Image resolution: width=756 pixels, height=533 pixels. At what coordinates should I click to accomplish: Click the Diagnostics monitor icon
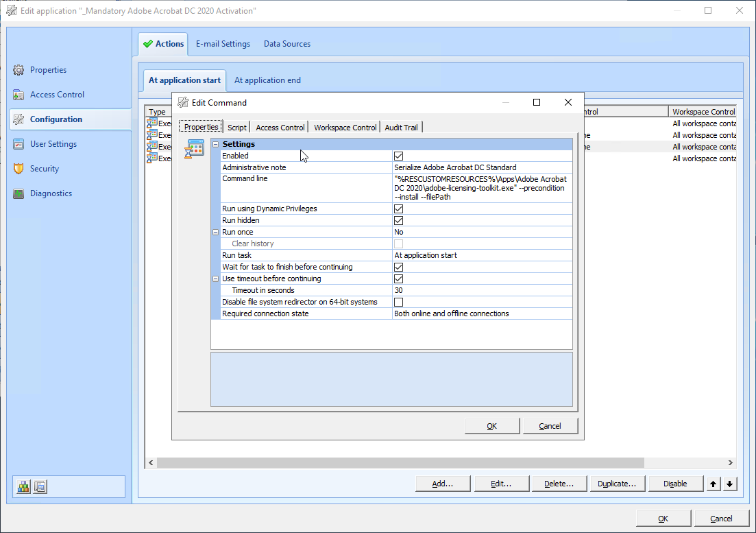pyautogui.click(x=19, y=193)
